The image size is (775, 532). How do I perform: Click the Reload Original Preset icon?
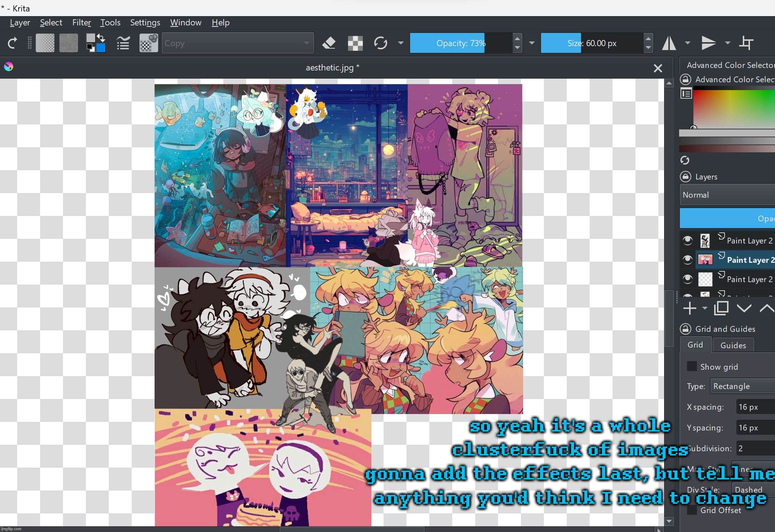[x=380, y=43]
